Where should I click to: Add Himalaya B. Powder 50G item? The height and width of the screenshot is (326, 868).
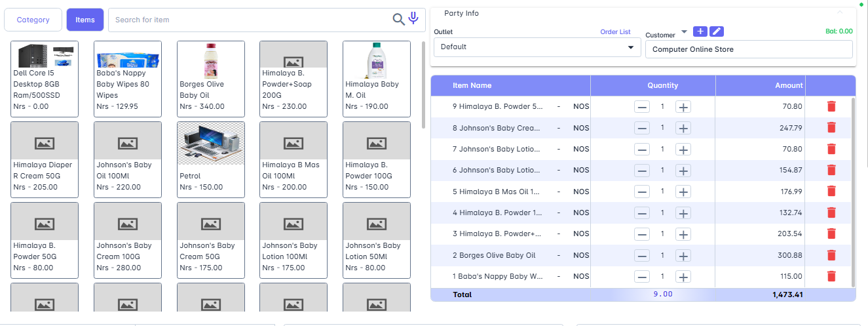(45, 240)
